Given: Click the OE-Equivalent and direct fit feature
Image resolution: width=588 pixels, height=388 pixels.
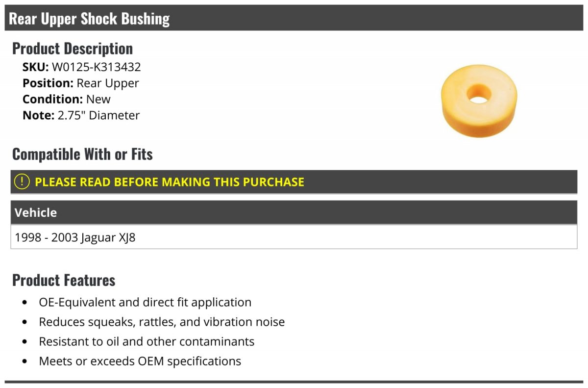Looking at the screenshot, I should tap(145, 302).
